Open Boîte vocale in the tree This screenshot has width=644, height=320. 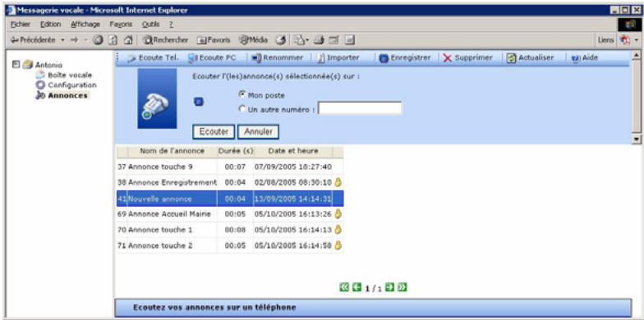(x=64, y=75)
